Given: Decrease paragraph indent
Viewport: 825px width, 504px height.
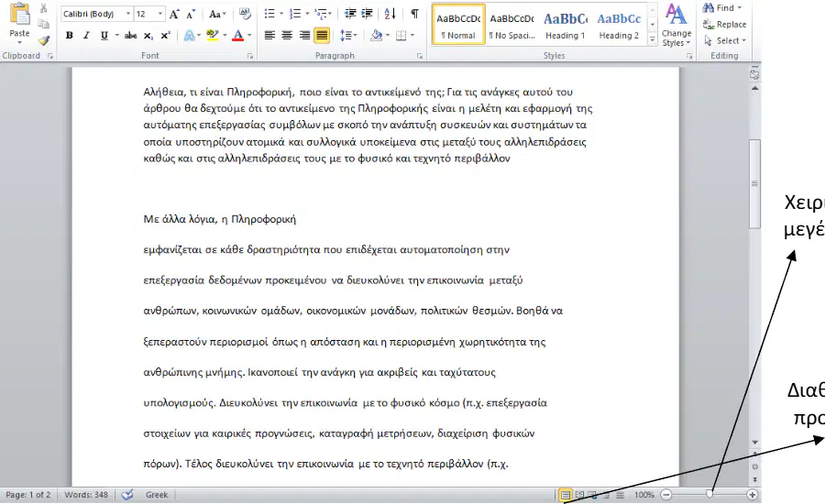Looking at the screenshot, I should coord(350,14).
